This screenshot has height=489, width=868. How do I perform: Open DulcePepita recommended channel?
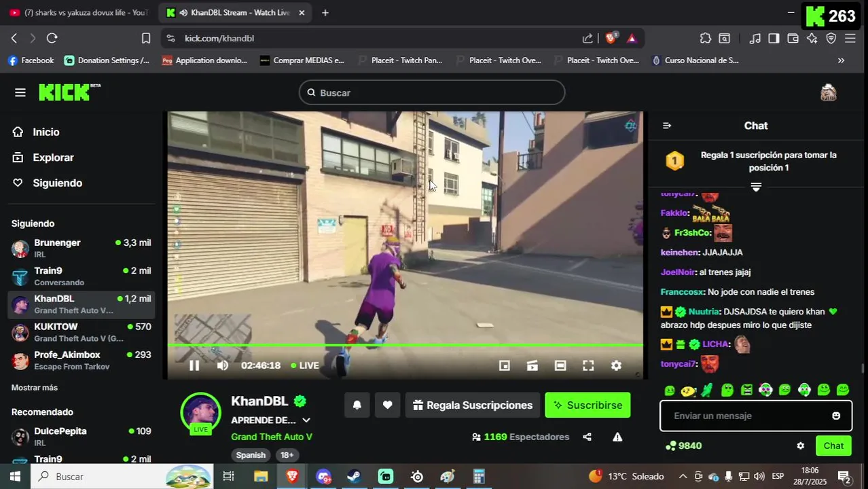[x=82, y=436]
